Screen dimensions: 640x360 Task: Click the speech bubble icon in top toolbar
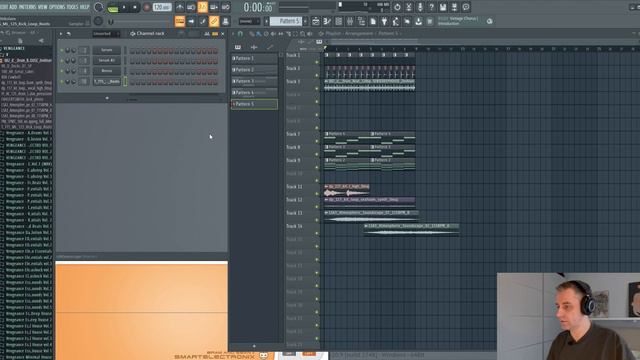pyautogui.click(x=466, y=7)
